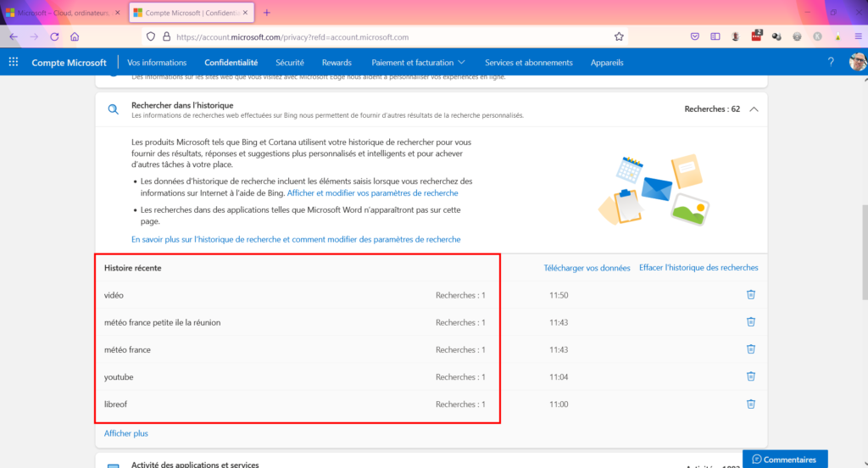Screen dimensions: 868x468
Task: Select the "youtube" search text
Action: coord(119,377)
